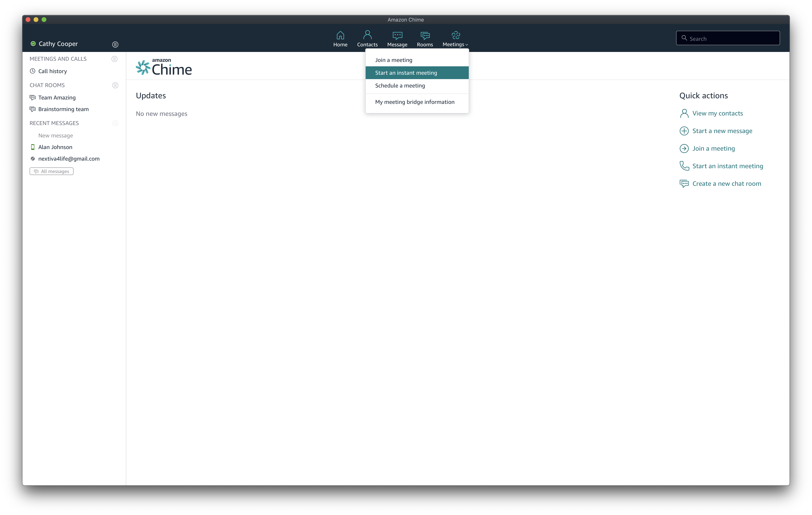Click the person icon beside View my contacts
Screen dimensions: 812x515
pos(684,113)
